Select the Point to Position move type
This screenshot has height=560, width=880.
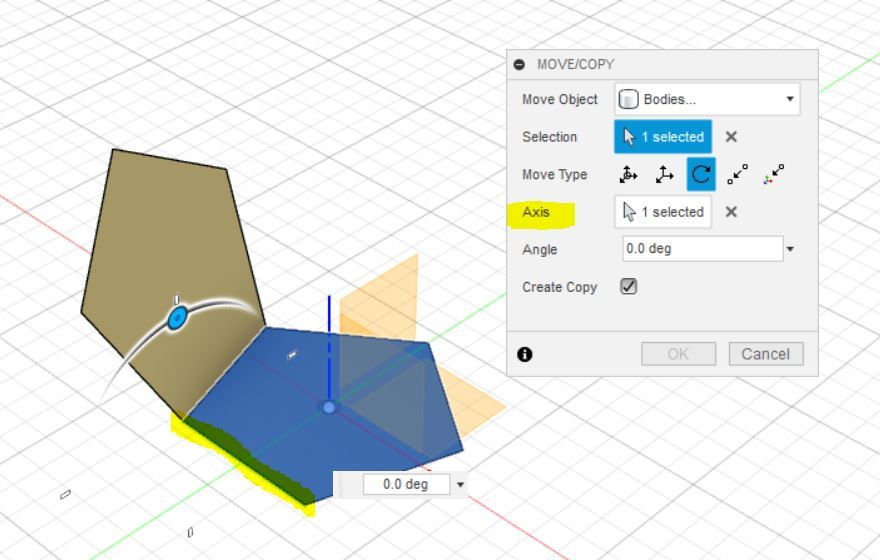coord(774,175)
